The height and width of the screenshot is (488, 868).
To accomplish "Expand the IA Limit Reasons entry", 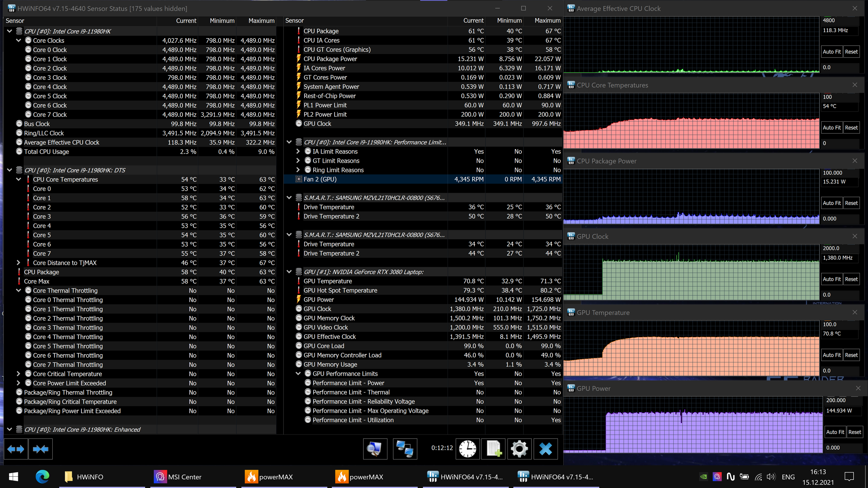I will pos(298,151).
